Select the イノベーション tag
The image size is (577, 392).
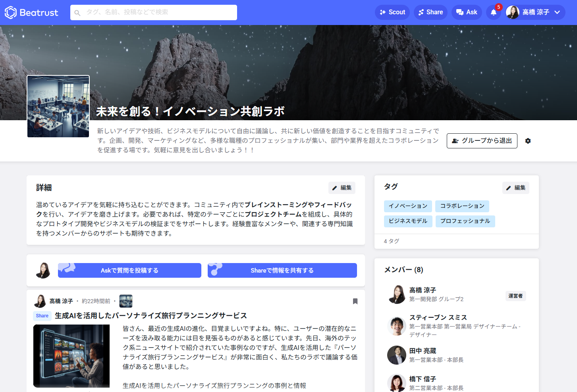click(x=408, y=206)
